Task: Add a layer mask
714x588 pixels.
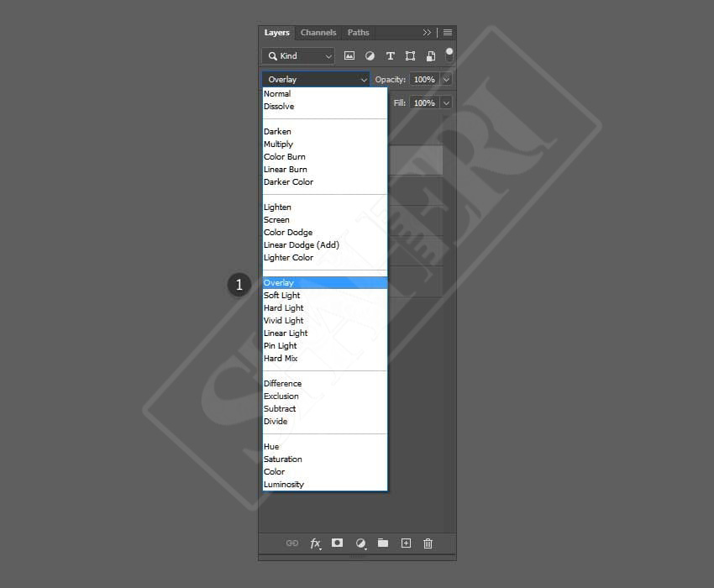Action: pyautogui.click(x=337, y=543)
